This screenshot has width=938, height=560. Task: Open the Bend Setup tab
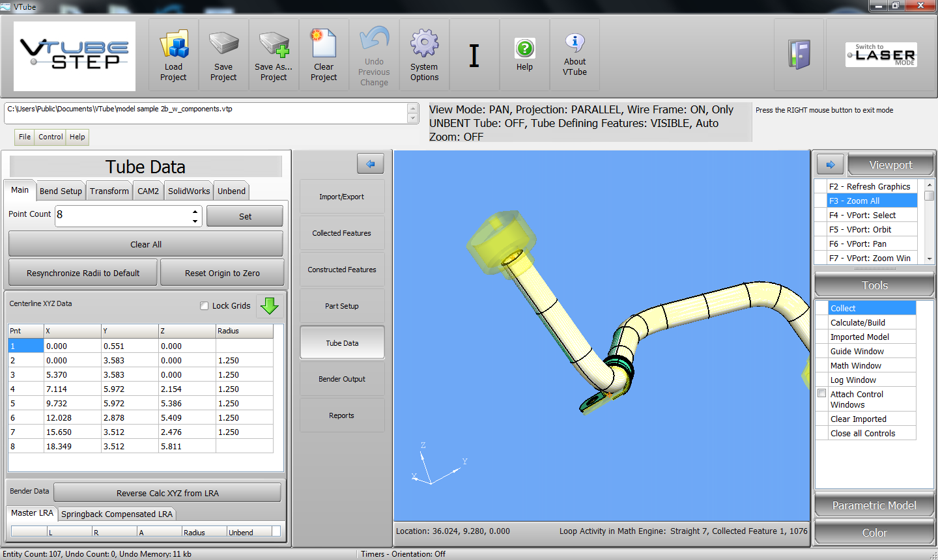(61, 191)
